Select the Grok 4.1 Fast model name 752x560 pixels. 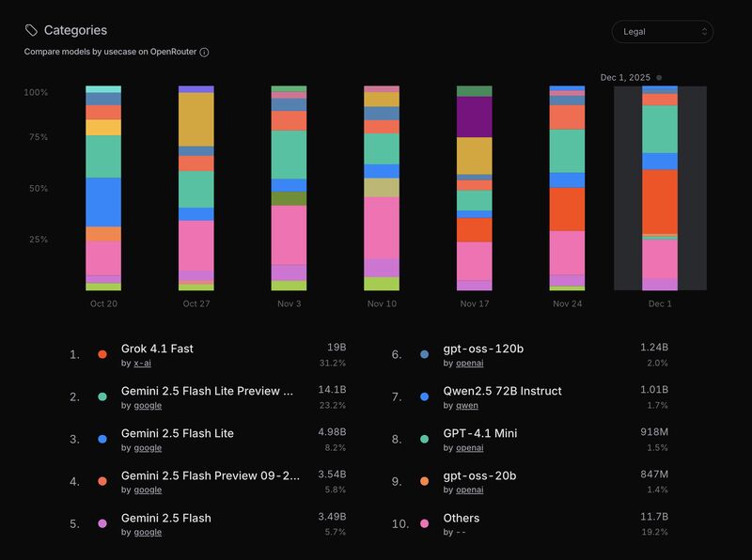tap(157, 349)
